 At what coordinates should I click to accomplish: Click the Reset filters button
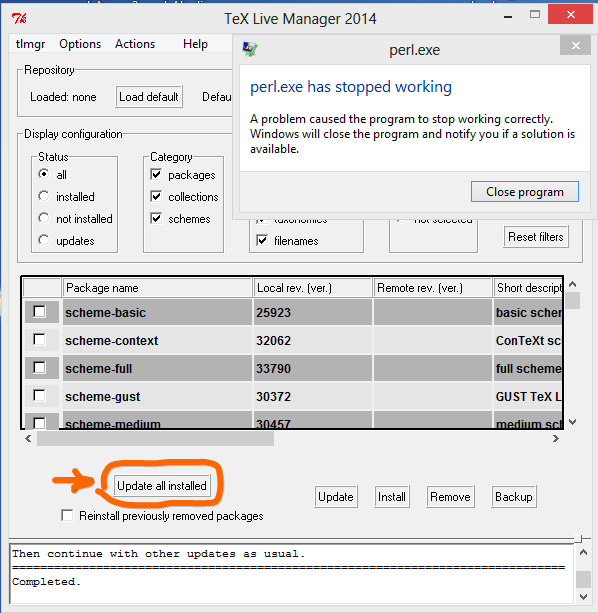[x=535, y=237]
